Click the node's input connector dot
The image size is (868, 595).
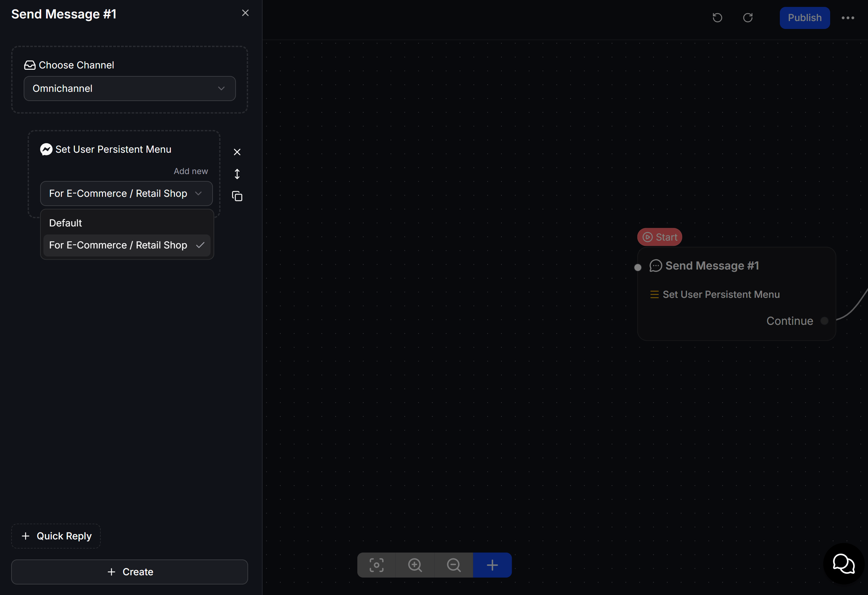(638, 268)
